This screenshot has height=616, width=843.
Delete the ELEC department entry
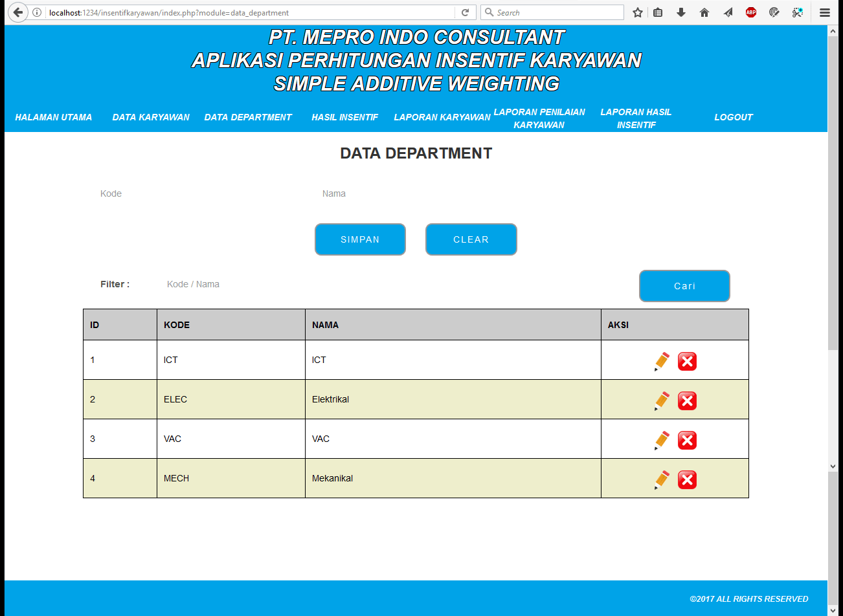pos(687,401)
